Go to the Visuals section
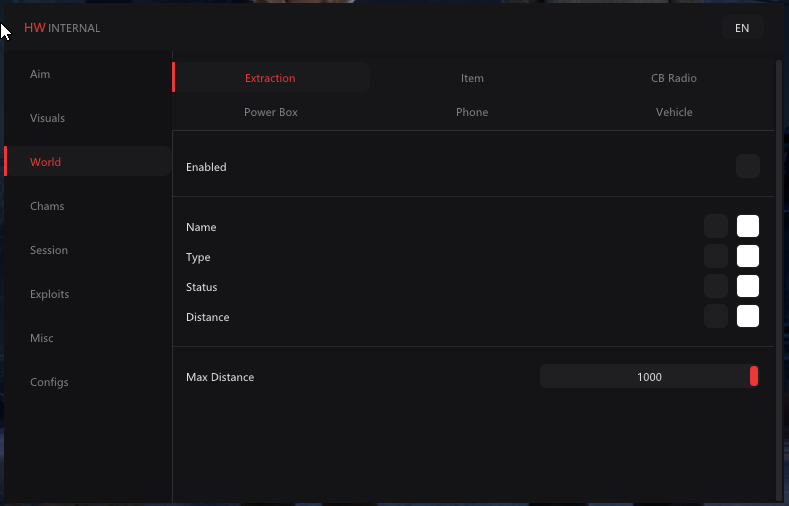The width and height of the screenshot is (789, 506). (88, 118)
